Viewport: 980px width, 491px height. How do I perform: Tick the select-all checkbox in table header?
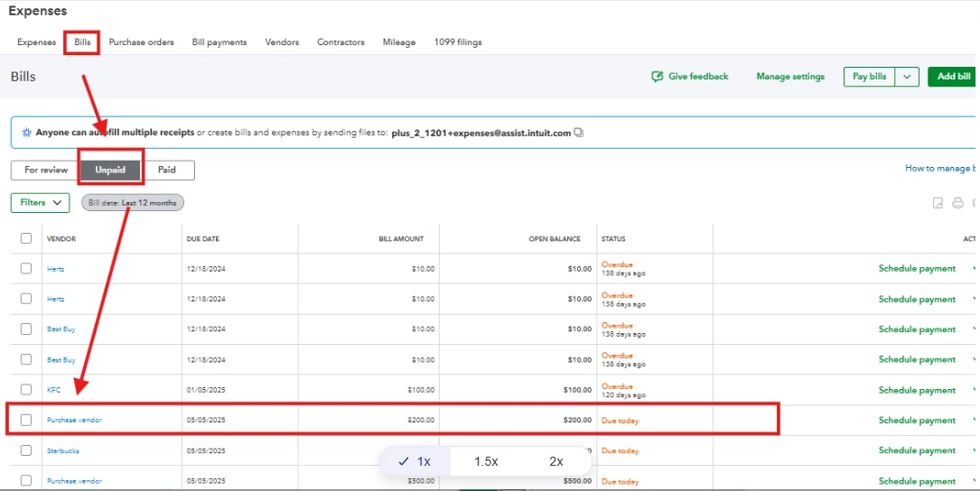[25, 238]
